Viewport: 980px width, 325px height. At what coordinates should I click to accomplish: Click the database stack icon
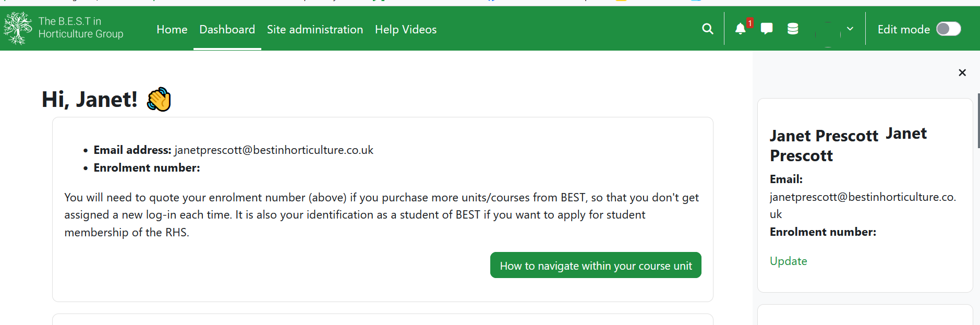[793, 29]
